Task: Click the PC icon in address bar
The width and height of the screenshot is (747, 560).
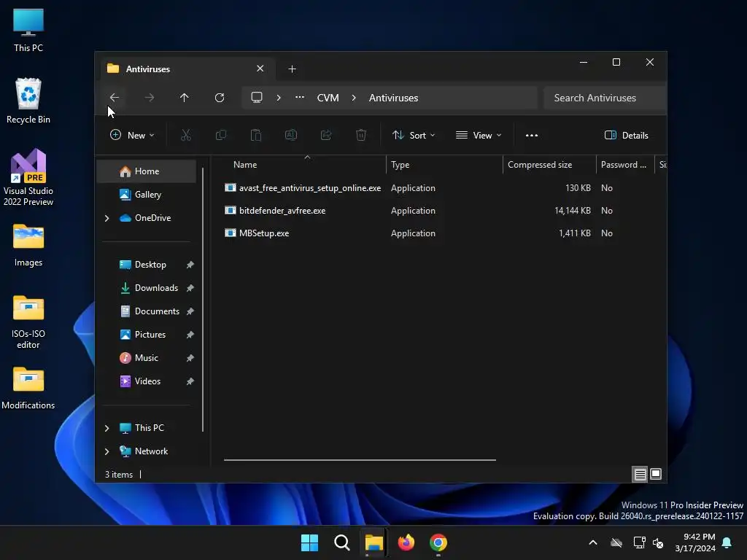Action: coord(257,98)
